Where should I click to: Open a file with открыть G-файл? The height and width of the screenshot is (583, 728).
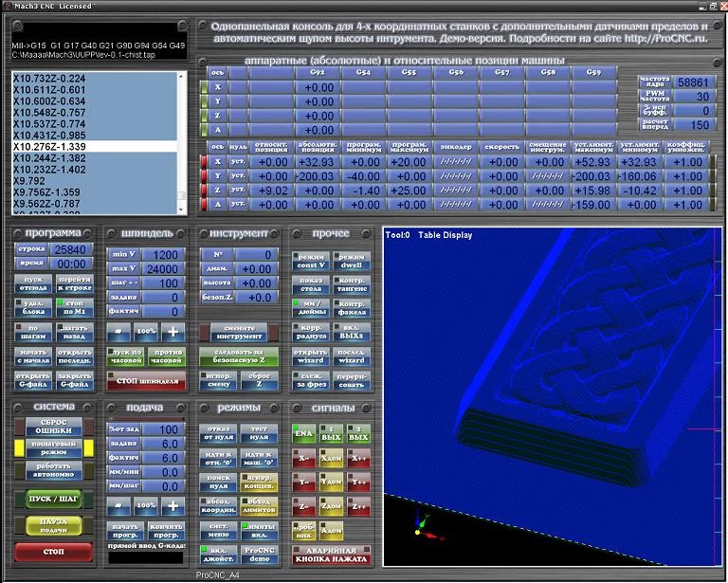click(33, 380)
